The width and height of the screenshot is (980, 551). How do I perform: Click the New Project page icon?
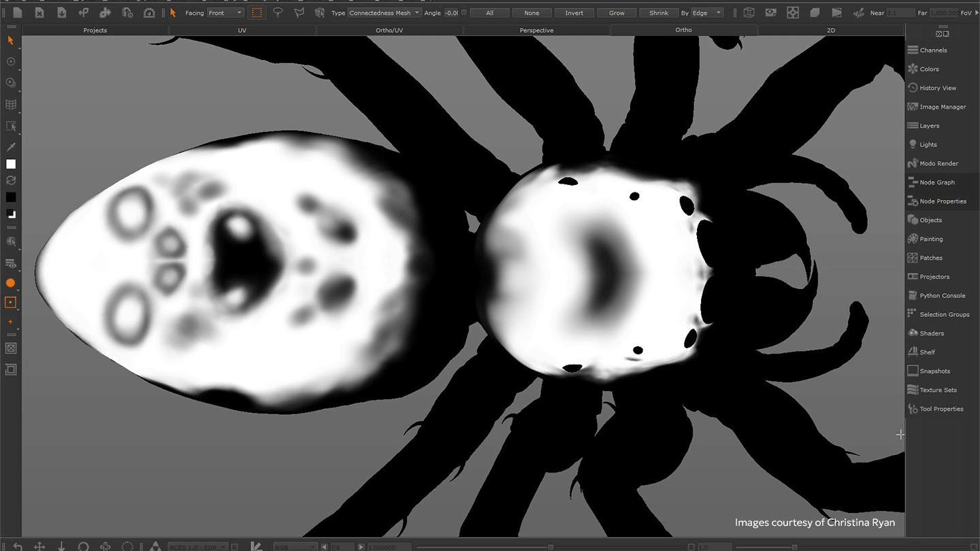[x=18, y=12]
